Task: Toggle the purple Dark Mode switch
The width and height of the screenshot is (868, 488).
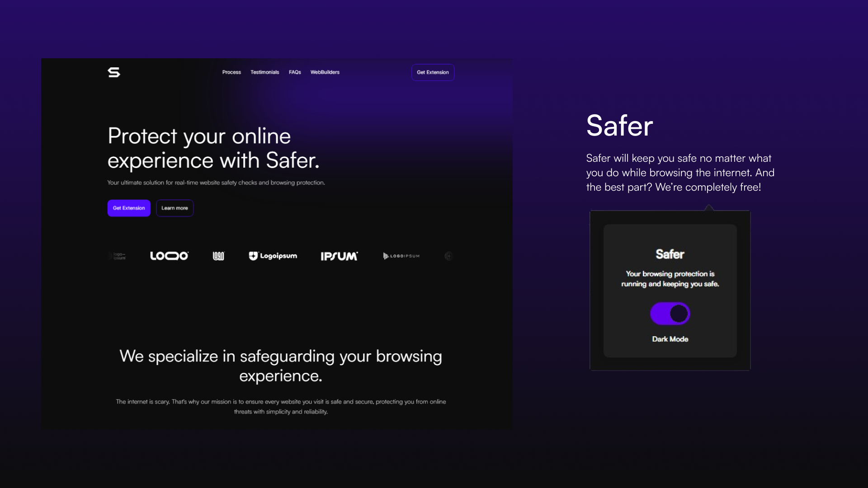Action: (670, 314)
